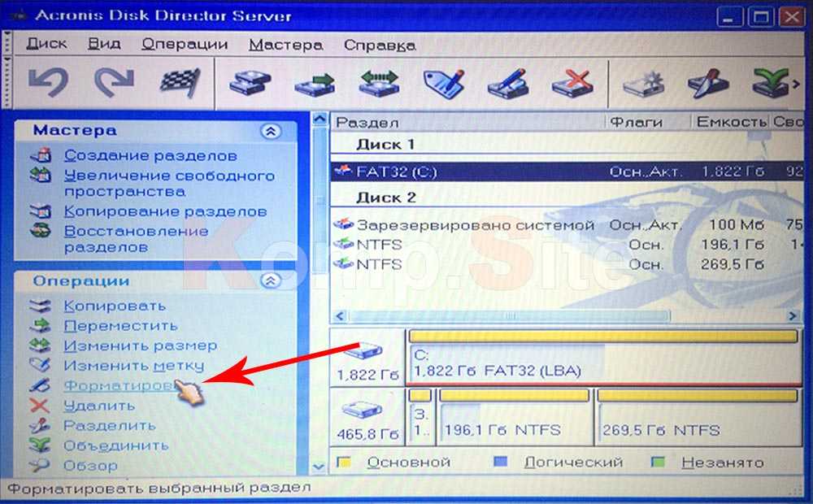Viewport: 813px width, 504px height.
Task: Click Обзор operation link
Action: tap(90, 466)
